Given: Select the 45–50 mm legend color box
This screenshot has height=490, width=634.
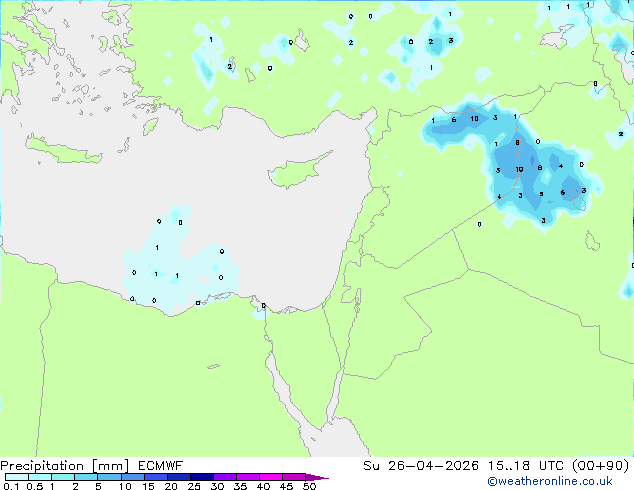Looking at the screenshot, I should pyautogui.click(x=294, y=477).
